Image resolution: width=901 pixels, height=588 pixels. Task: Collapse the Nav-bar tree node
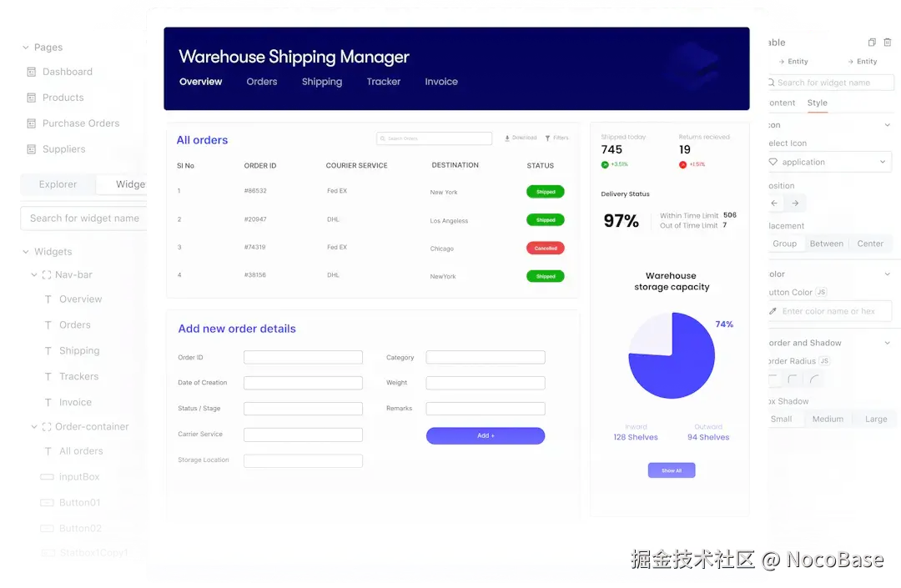coord(34,275)
